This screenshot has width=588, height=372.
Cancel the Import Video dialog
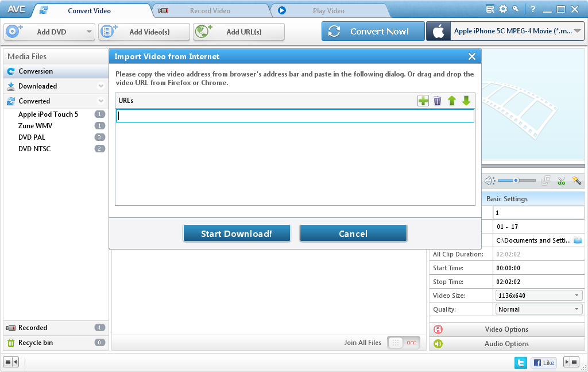[x=353, y=233]
